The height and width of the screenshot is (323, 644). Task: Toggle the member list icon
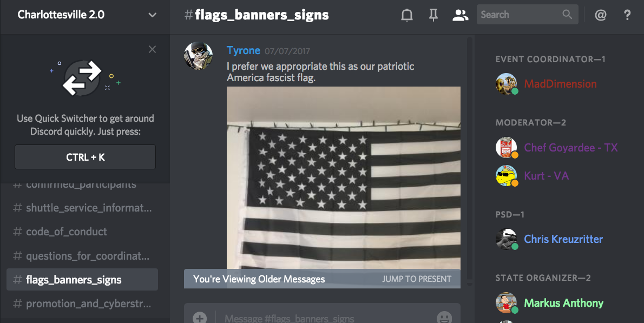point(460,15)
